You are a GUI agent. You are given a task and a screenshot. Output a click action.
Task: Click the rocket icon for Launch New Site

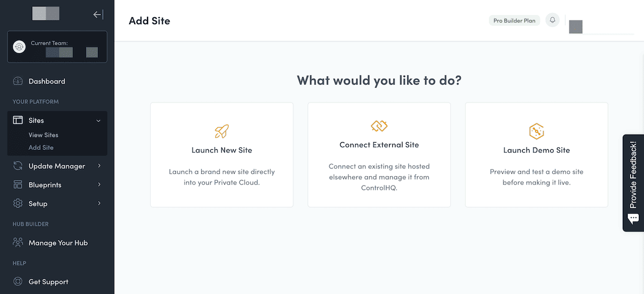tap(222, 131)
